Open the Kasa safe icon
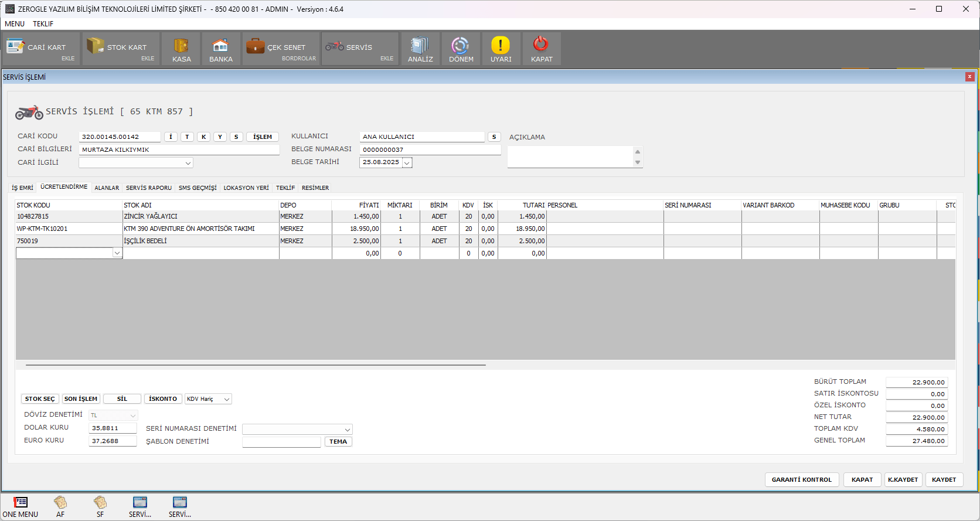Image resolution: width=980 pixels, height=521 pixels. 182,46
